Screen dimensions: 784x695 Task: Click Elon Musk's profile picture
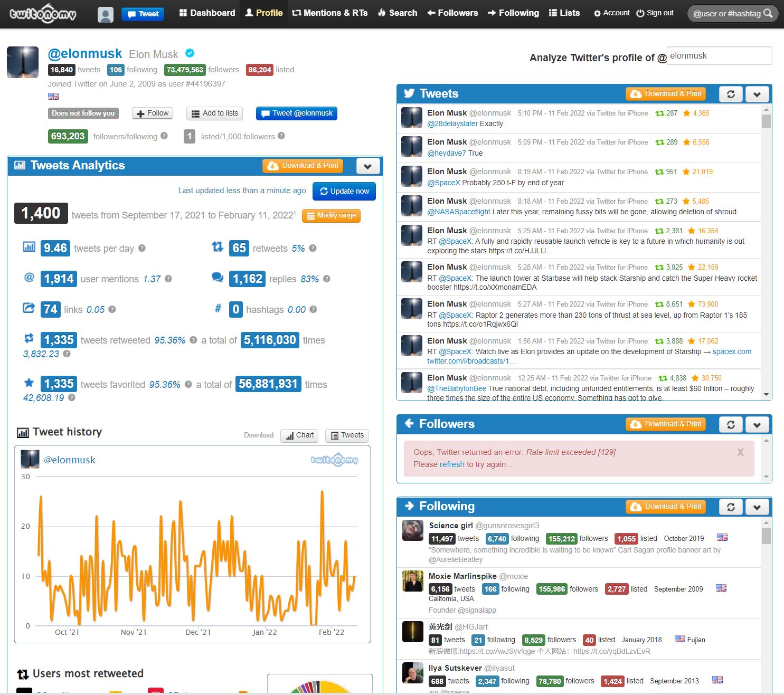tap(23, 62)
